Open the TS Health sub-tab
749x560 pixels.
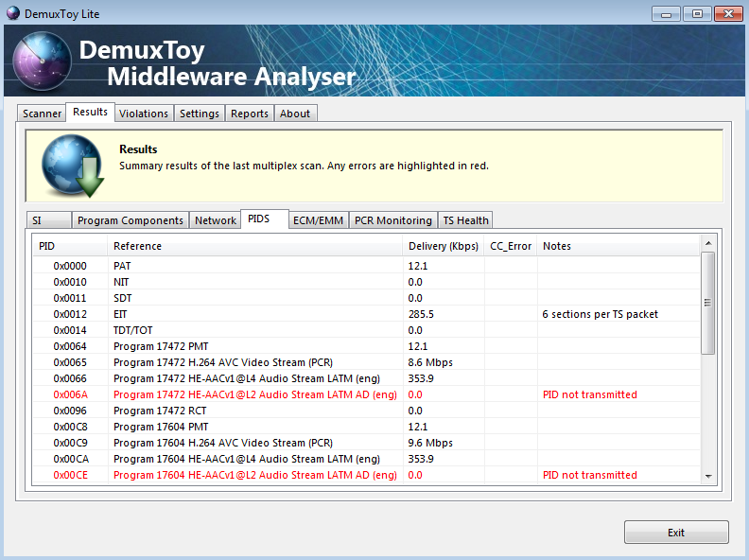[x=465, y=220]
